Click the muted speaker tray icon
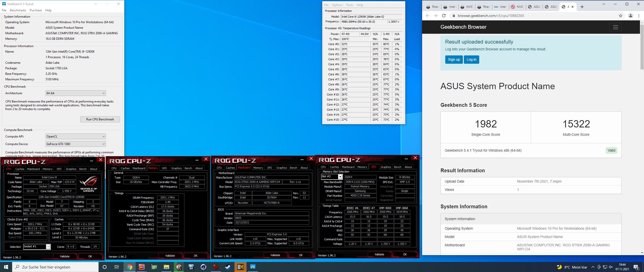The width and height of the screenshot is (644, 272). 611,267
